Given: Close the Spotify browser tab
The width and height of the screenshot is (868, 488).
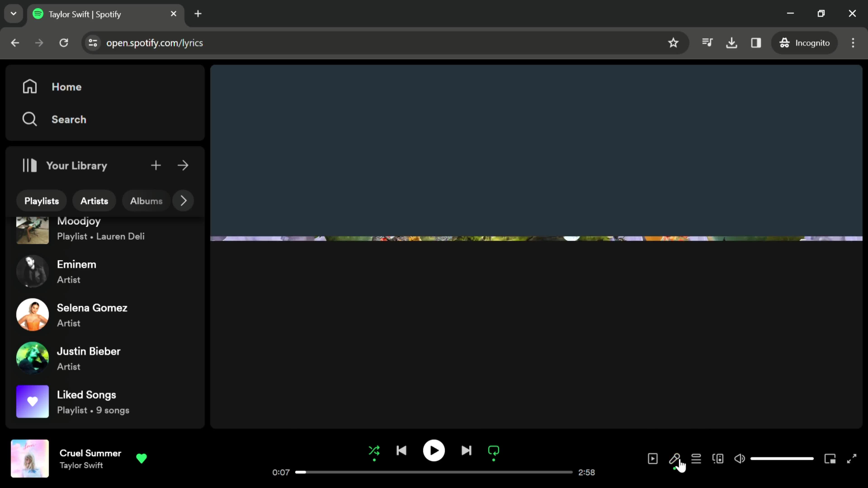Looking at the screenshot, I should click(x=174, y=14).
